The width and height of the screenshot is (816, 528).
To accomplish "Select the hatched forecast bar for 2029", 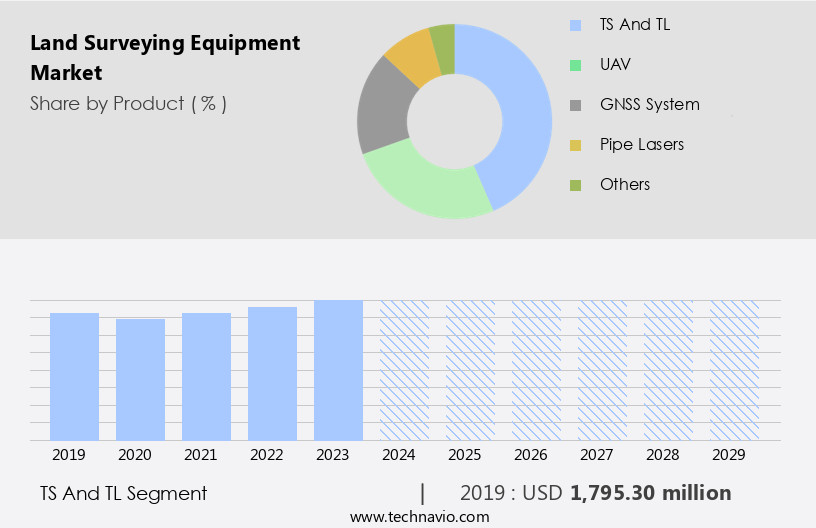I will pyautogui.click(x=735, y=370).
